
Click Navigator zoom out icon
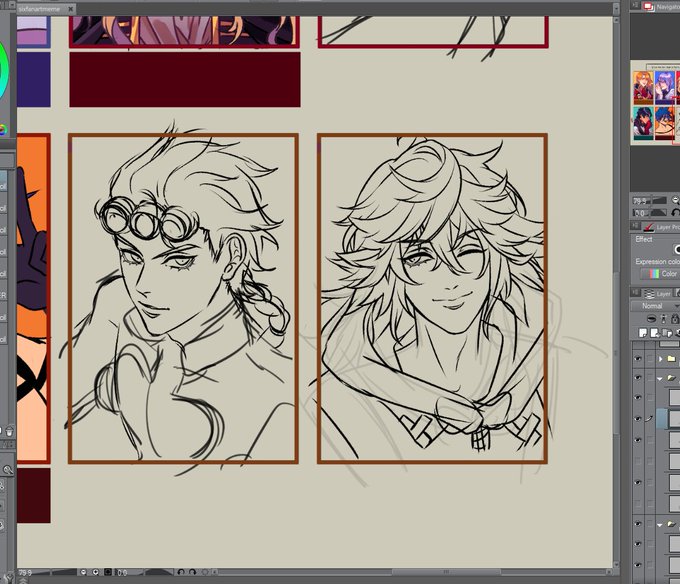coord(676,200)
